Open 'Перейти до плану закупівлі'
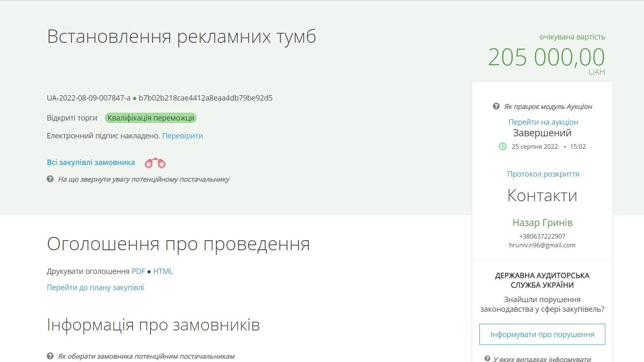The image size is (644, 362). click(x=95, y=287)
